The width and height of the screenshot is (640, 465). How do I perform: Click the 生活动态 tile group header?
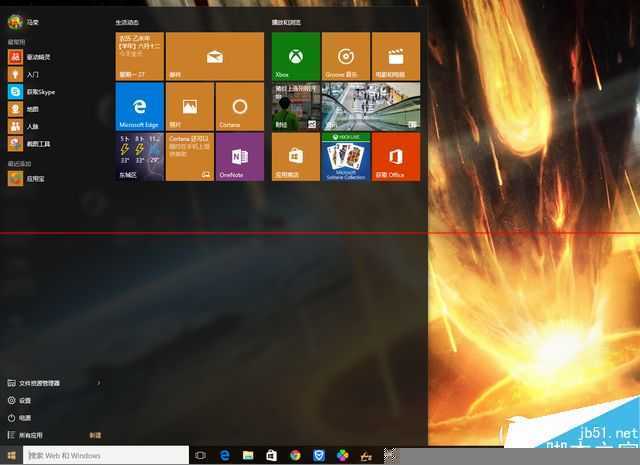point(127,22)
